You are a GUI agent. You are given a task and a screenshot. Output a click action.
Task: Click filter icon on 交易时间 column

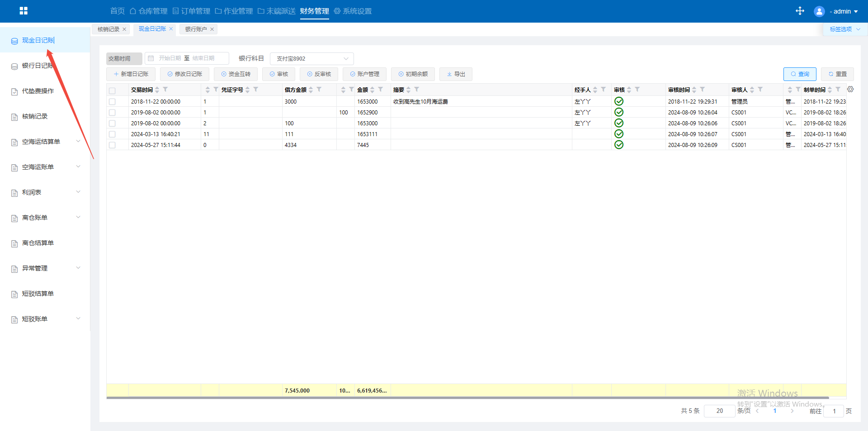click(165, 90)
